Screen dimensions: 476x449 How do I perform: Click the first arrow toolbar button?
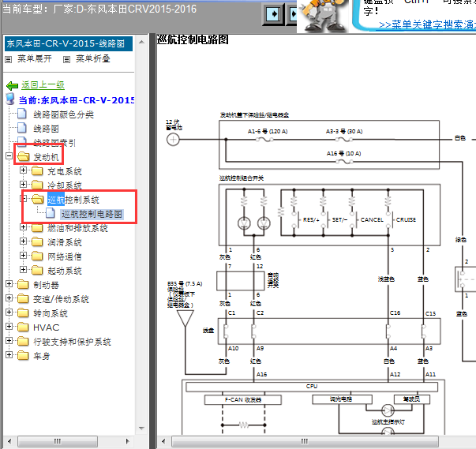[273, 13]
